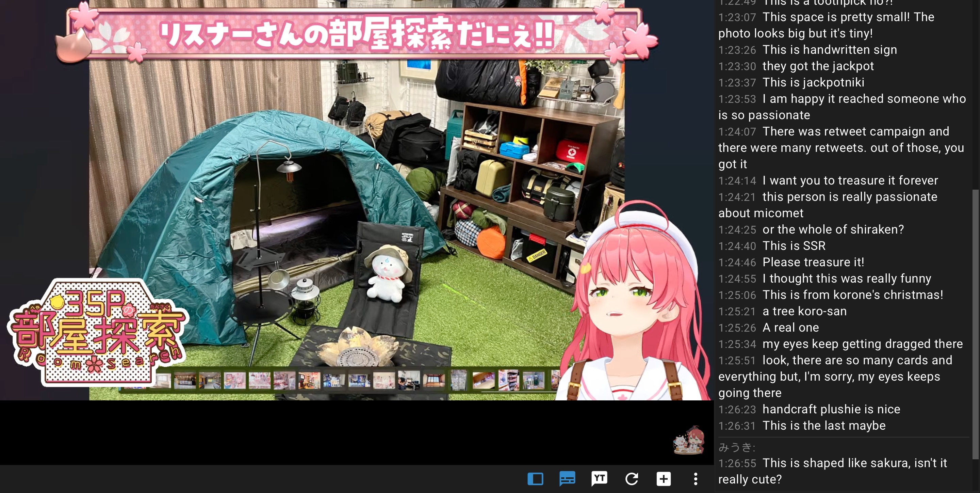The image size is (980, 493).
Task: Click message "Please treasure it!"
Action: click(x=813, y=262)
